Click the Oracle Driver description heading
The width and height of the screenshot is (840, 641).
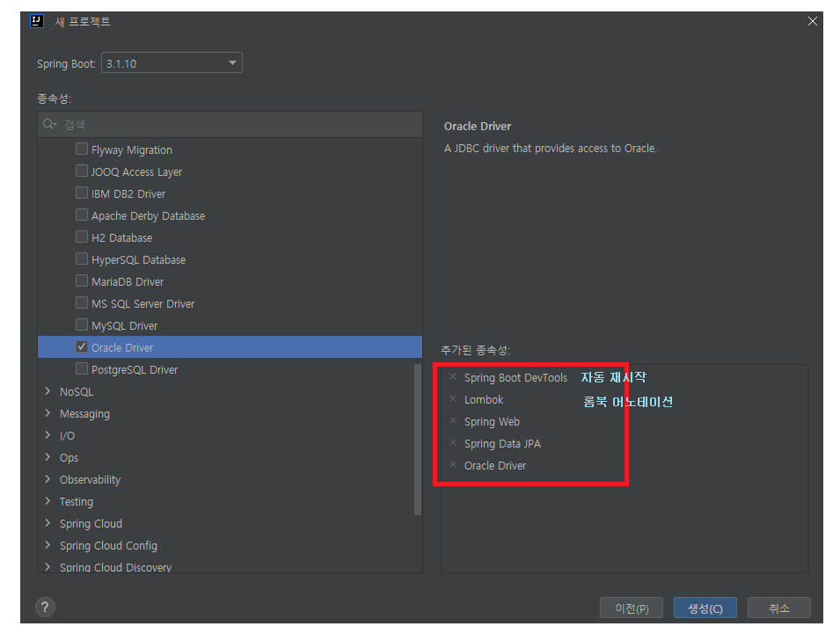click(478, 127)
